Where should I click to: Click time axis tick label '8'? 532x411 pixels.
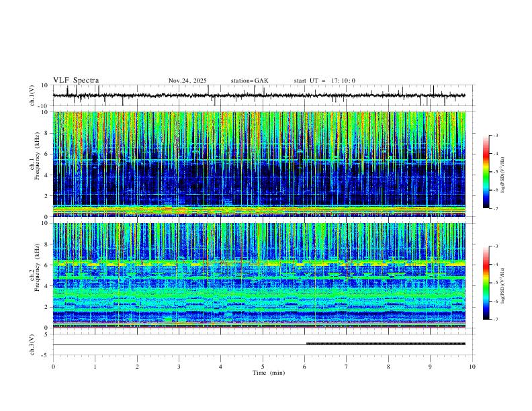tap(388, 367)
